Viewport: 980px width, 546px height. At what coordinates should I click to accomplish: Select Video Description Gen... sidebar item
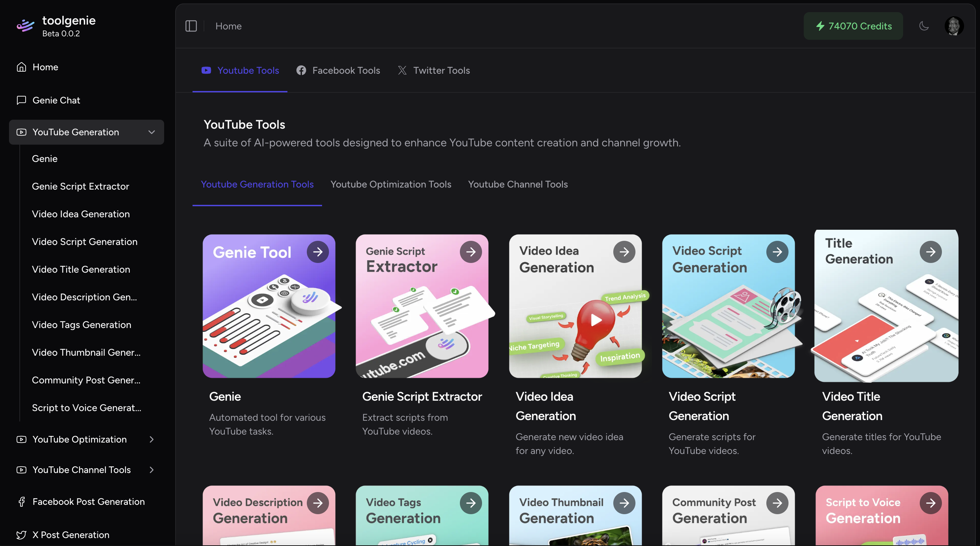click(84, 297)
